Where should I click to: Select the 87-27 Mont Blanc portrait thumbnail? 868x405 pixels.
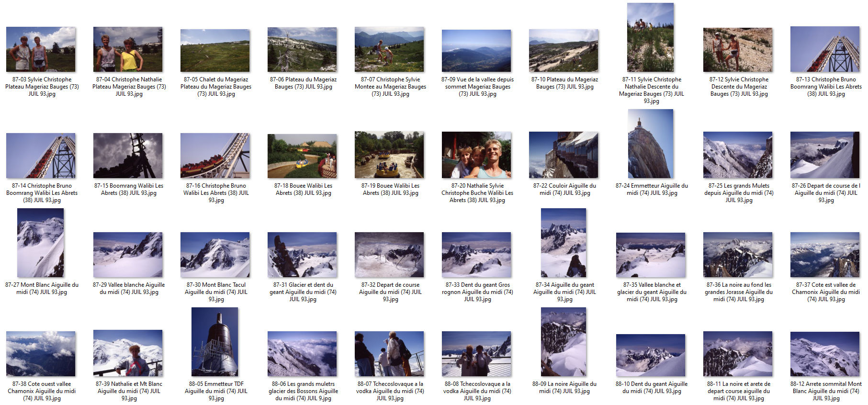(x=41, y=243)
